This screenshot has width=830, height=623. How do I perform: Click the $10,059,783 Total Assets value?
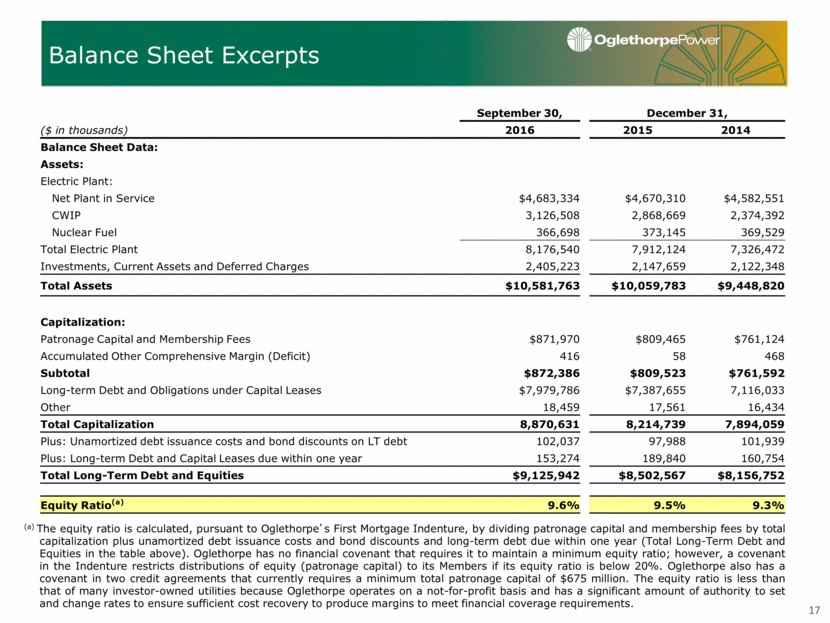(648, 286)
